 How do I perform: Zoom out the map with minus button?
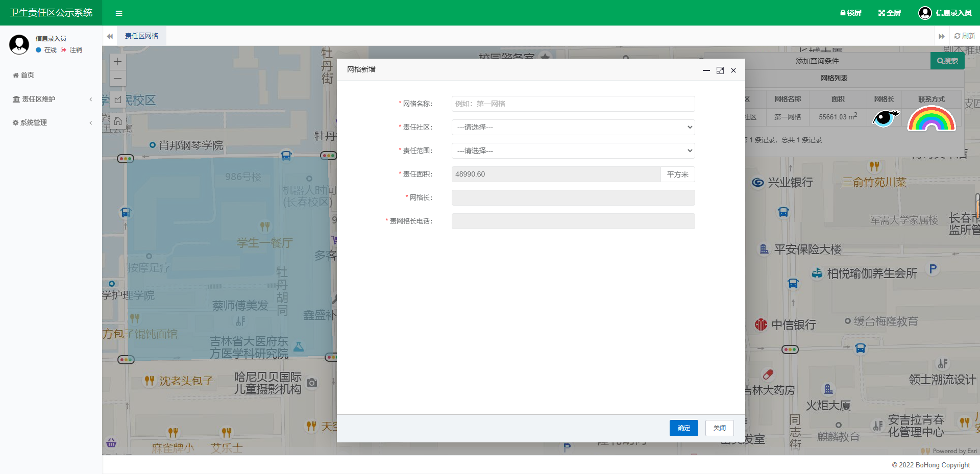click(x=117, y=78)
